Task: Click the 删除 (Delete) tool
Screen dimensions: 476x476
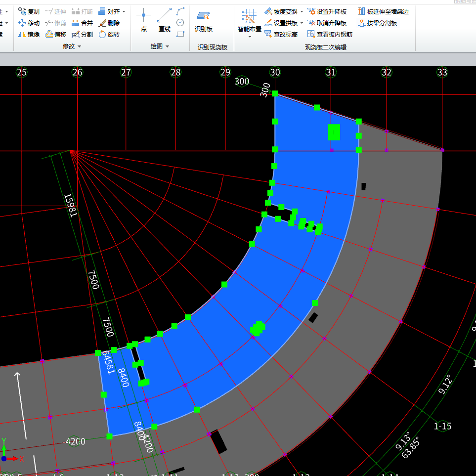Action: (x=109, y=23)
